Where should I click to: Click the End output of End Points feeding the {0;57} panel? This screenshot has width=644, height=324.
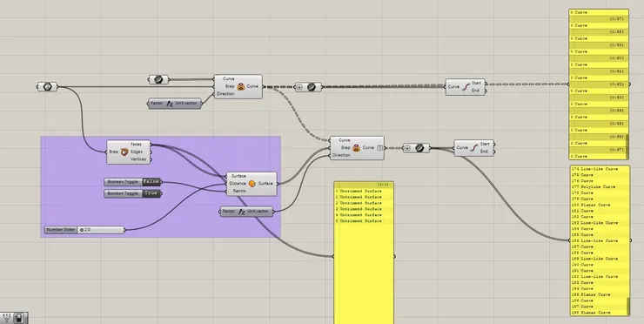tap(475, 91)
